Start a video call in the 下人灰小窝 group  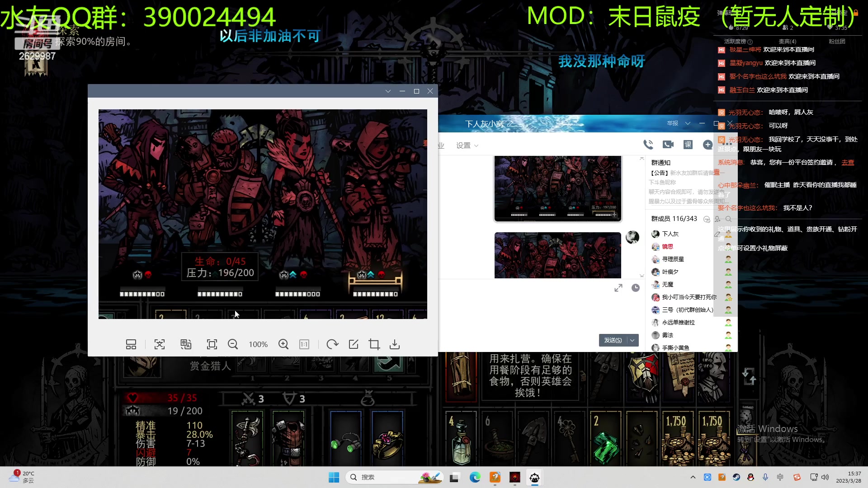pyautogui.click(x=668, y=145)
